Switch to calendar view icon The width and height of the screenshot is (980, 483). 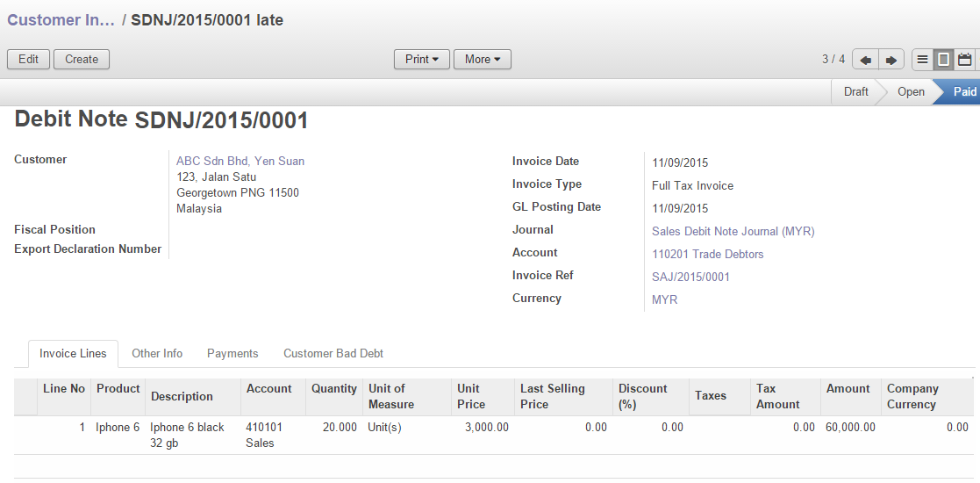tap(965, 60)
